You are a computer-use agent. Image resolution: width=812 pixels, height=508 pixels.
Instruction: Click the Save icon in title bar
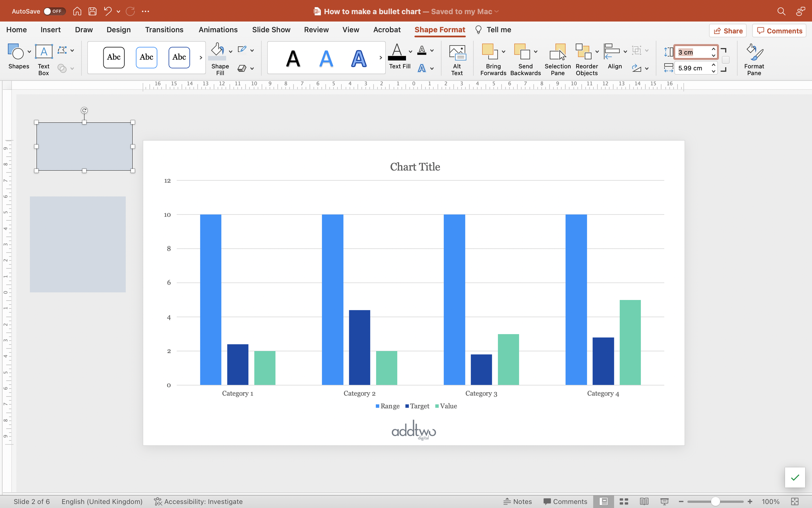click(92, 11)
